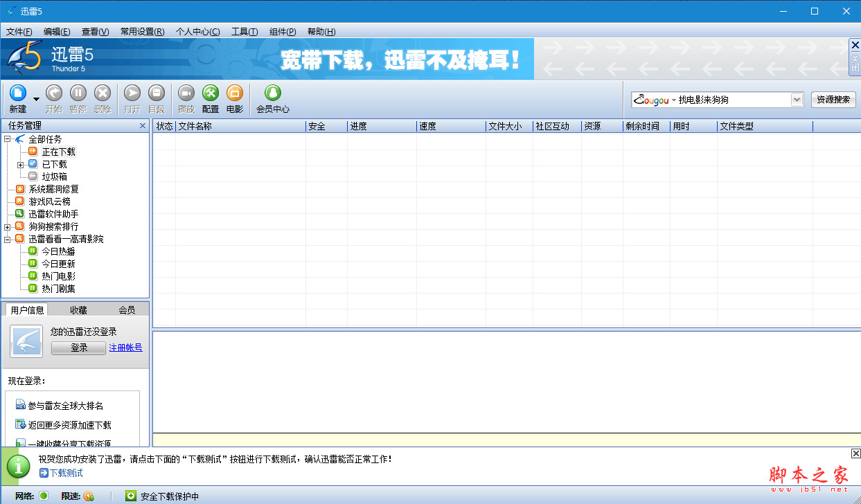Expand the search box dropdown arrow
The image size is (861, 504).
[797, 100]
